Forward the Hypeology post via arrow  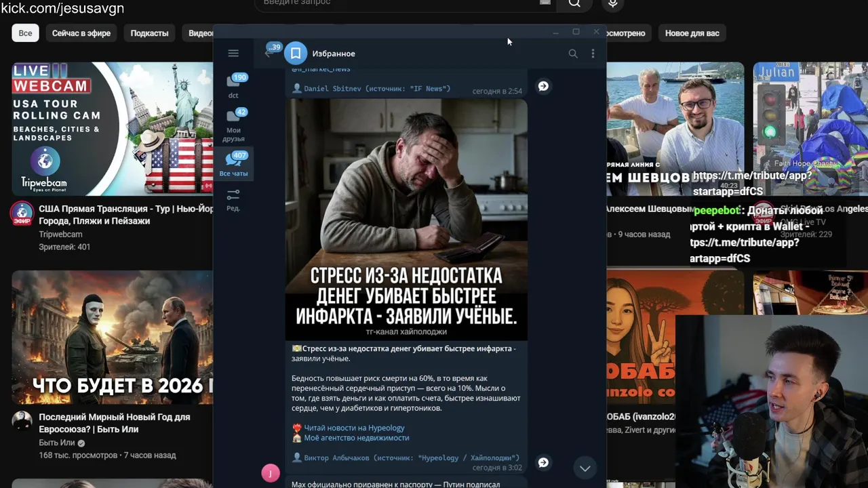click(543, 462)
